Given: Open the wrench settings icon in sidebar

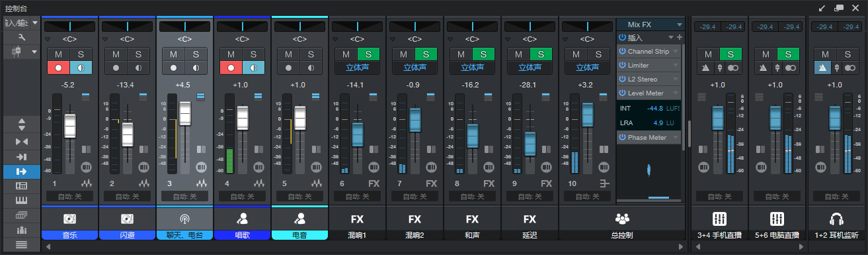Looking at the screenshot, I should tap(22, 37).
